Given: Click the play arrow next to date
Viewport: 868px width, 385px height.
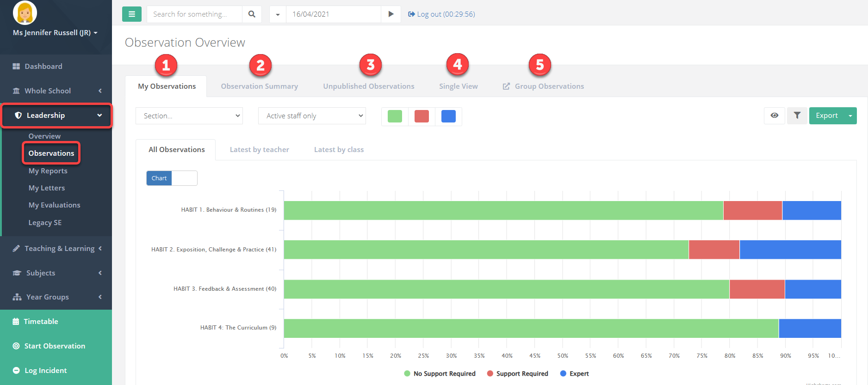Looking at the screenshot, I should (x=391, y=14).
